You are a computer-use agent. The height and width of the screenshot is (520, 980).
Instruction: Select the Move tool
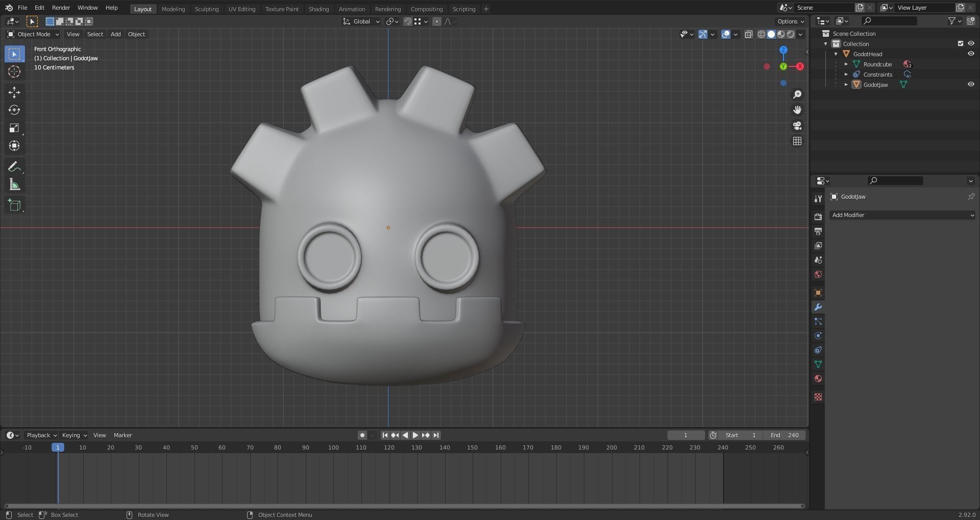pos(14,92)
